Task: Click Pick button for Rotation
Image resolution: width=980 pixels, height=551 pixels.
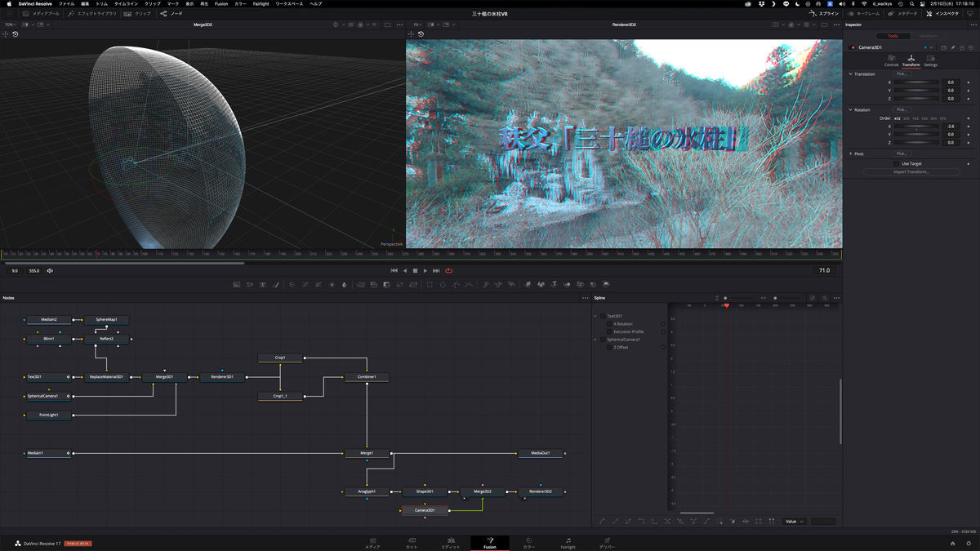Action: point(902,109)
